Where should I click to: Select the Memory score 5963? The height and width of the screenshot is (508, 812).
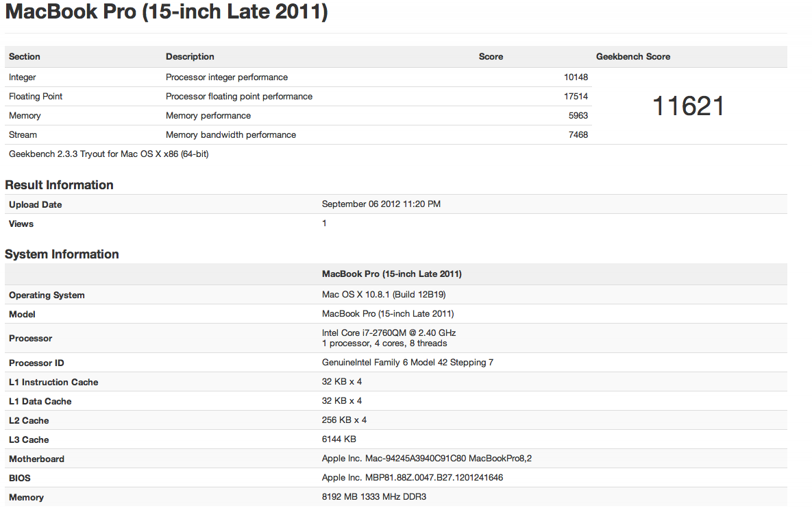(x=578, y=116)
